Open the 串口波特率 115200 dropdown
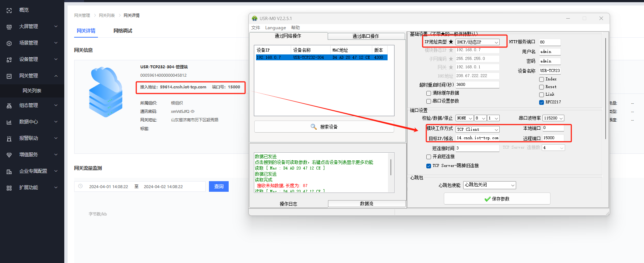This screenshot has height=263, width=644. 553,118
